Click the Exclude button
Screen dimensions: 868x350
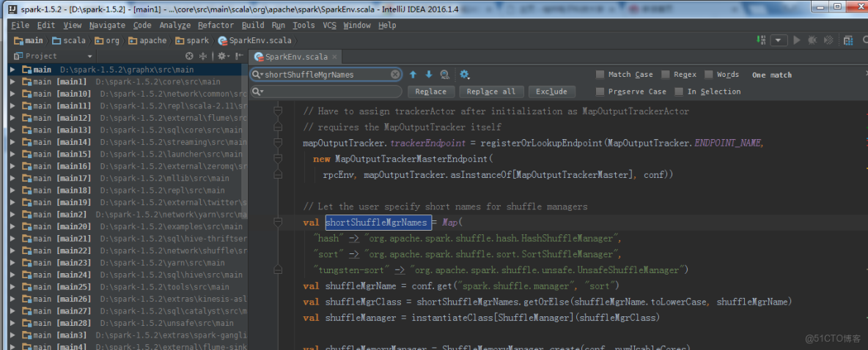pos(551,92)
